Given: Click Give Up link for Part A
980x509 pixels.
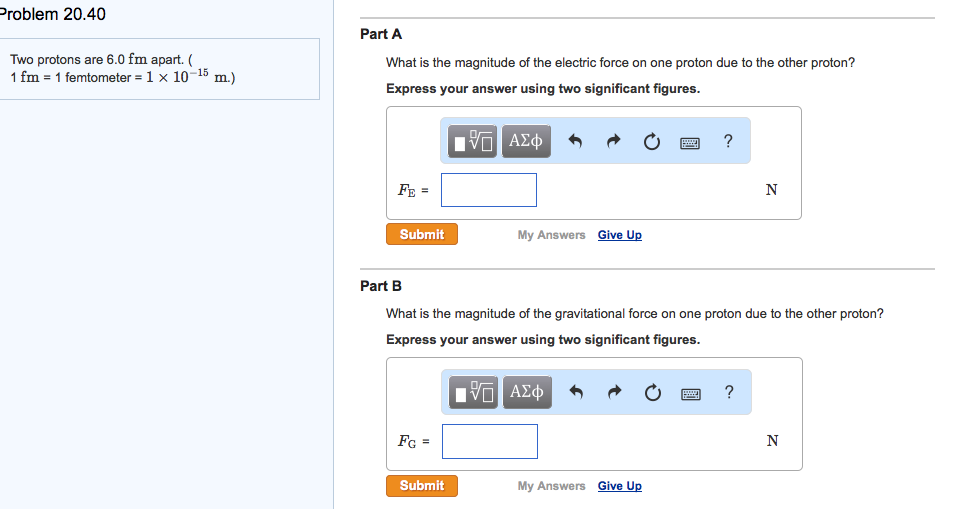Looking at the screenshot, I should coord(620,235).
